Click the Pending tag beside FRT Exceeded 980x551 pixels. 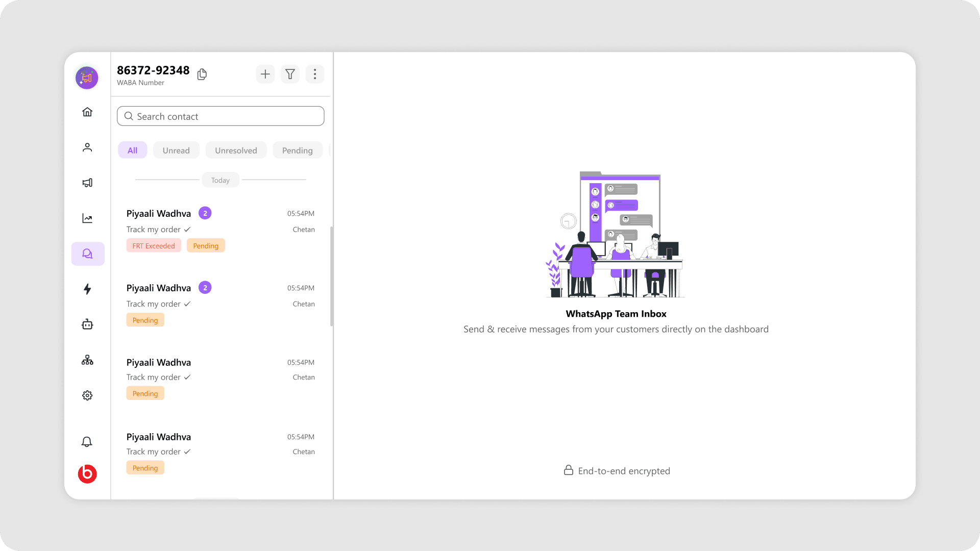click(x=206, y=245)
